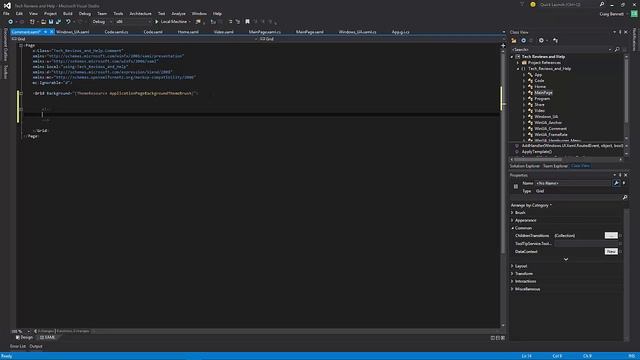Click the New button for DataContext
This screenshot has width=640, height=360.
(611, 251)
